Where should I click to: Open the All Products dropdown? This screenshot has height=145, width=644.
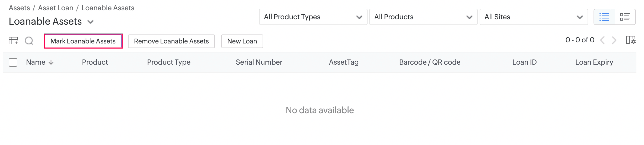point(423,17)
